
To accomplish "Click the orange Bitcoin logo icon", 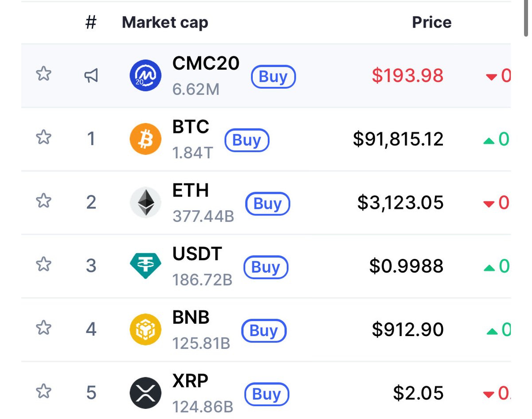I will tap(145, 139).
